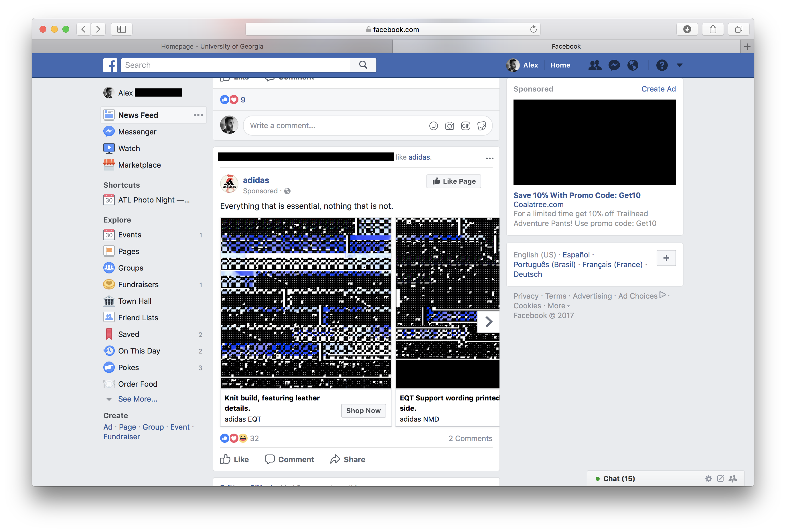Expand the More footer dropdown
786x532 pixels.
[558, 305]
